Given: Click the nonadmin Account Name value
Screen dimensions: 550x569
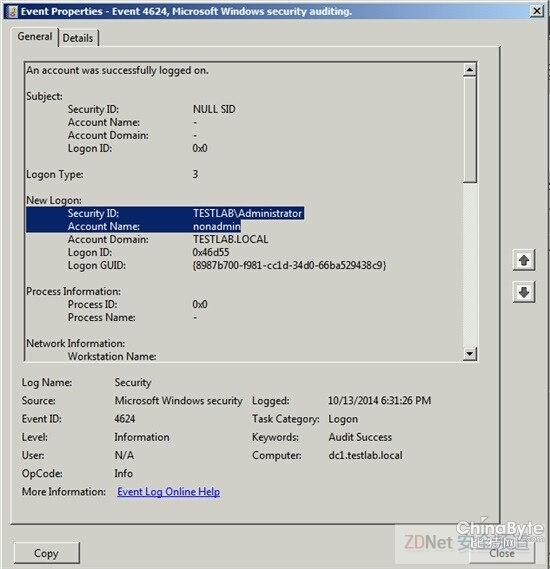Looking at the screenshot, I should click(217, 226).
